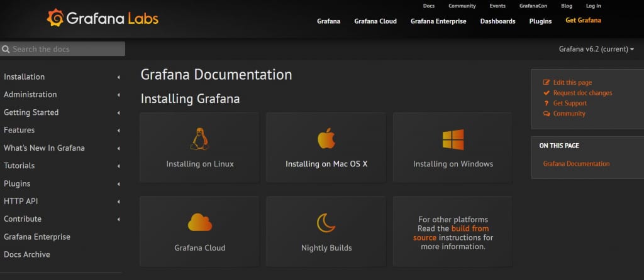Image resolution: width=644 pixels, height=280 pixels.
Task: Click the Edit this page pencil icon
Action: pos(547,82)
